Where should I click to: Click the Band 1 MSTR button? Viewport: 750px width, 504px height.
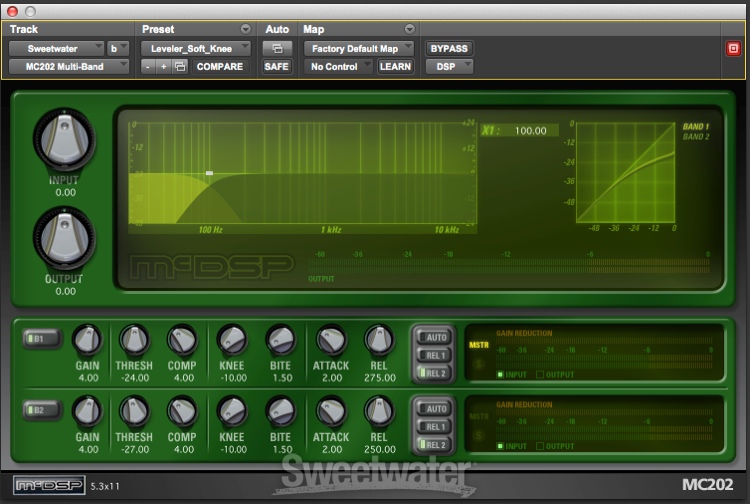479,345
